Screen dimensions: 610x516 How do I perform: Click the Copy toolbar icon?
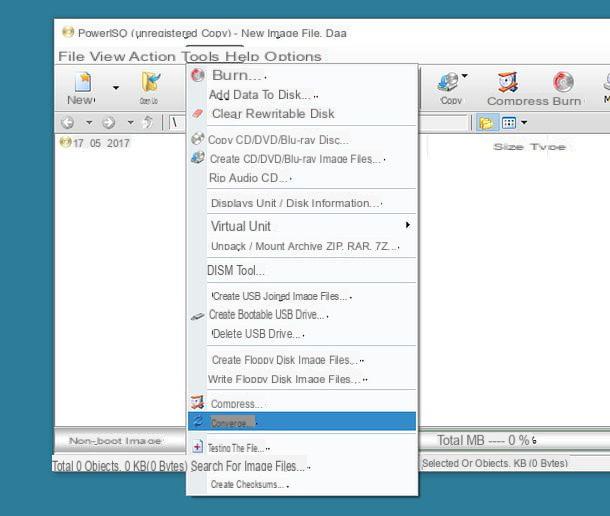pyautogui.click(x=448, y=82)
